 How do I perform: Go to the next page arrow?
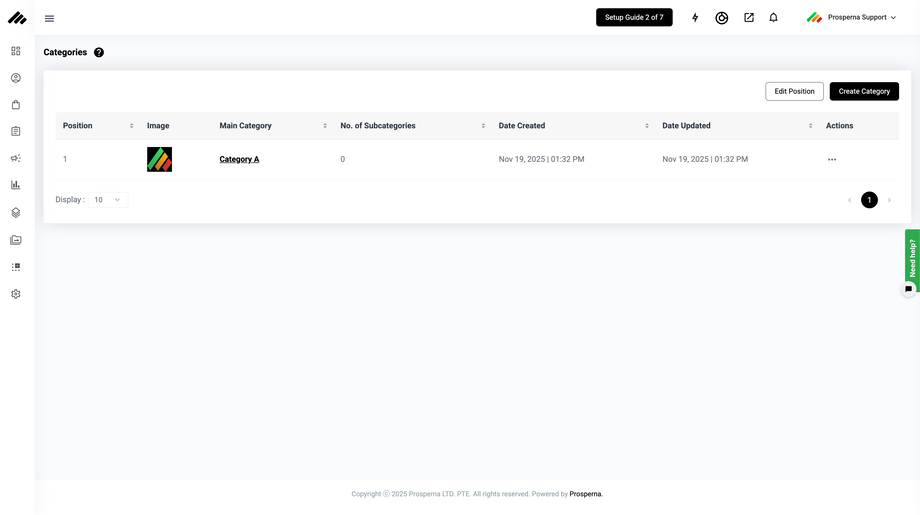(x=889, y=200)
